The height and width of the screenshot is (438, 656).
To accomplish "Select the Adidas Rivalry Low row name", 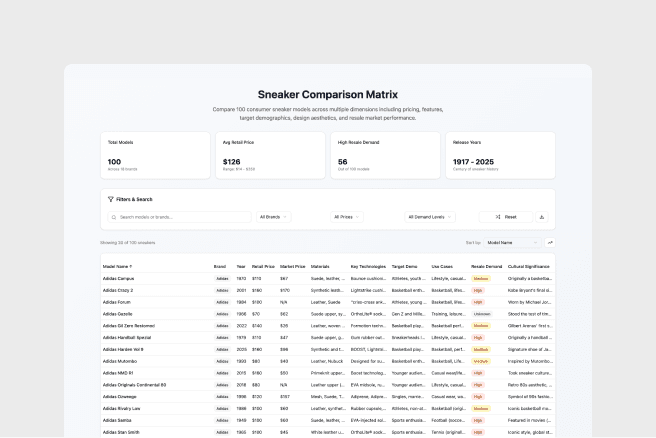I will 122,408.
